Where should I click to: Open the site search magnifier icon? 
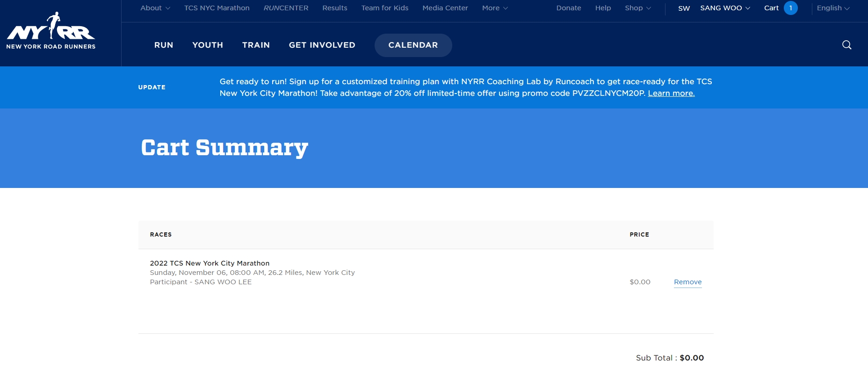click(846, 45)
